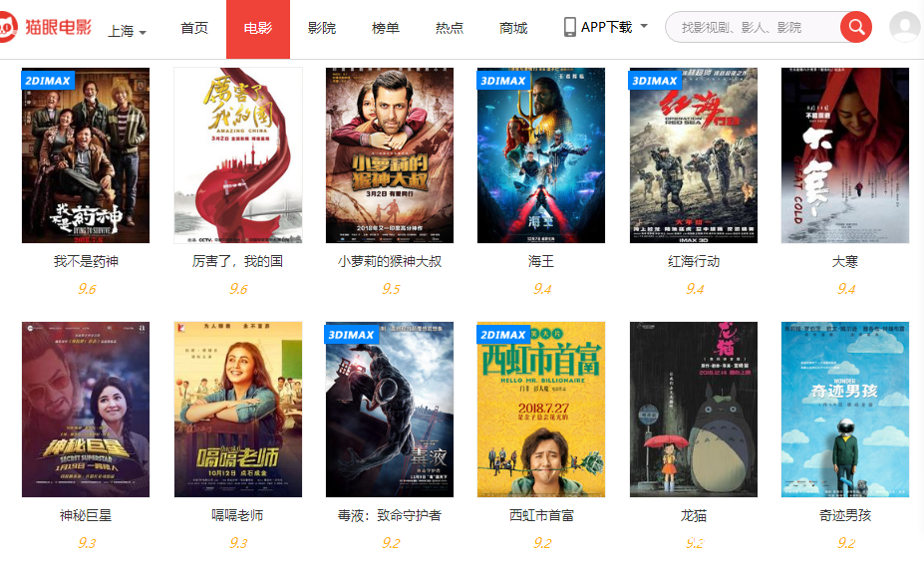This screenshot has height=562, width=924.
Task: Open the 榜单 navigation tab
Action: coord(386,28)
